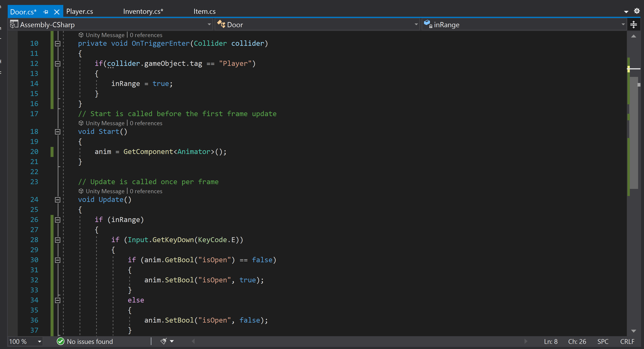Click the "else" keyword on line 34
Image resolution: width=644 pixels, height=349 pixels.
136,300
